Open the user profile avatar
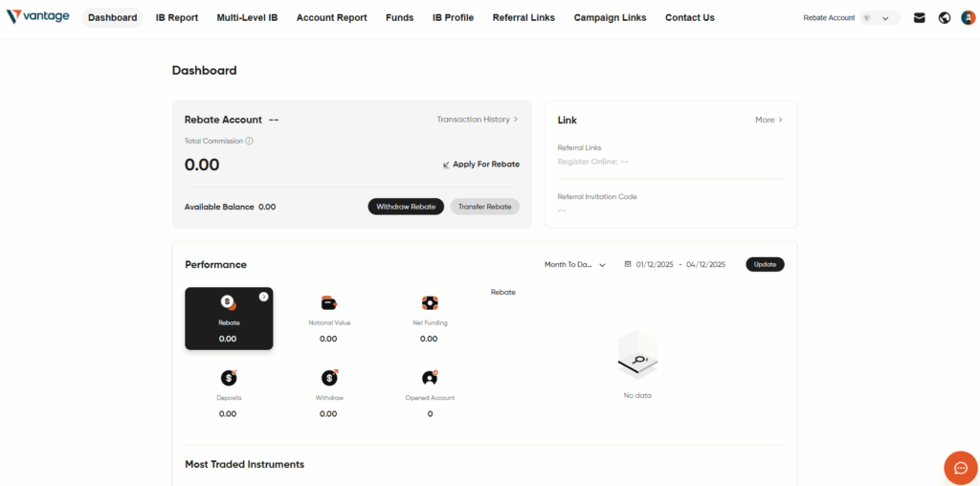The image size is (980, 486). 968,17
